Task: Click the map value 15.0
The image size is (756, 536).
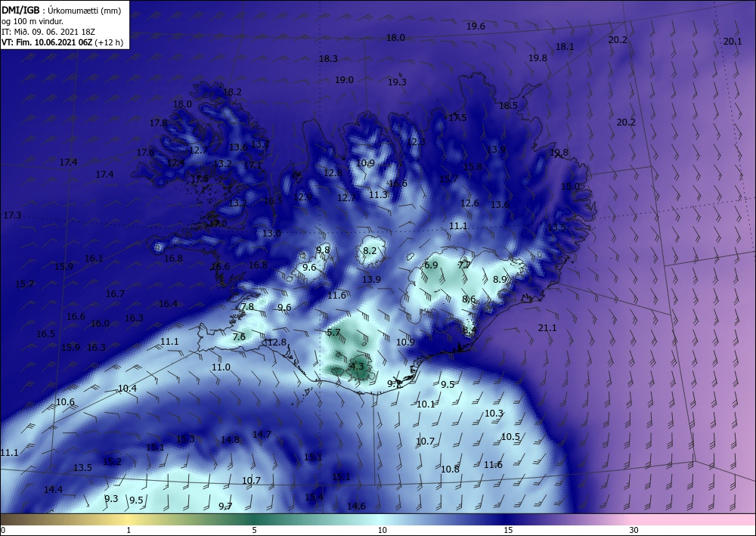Action: pos(570,187)
